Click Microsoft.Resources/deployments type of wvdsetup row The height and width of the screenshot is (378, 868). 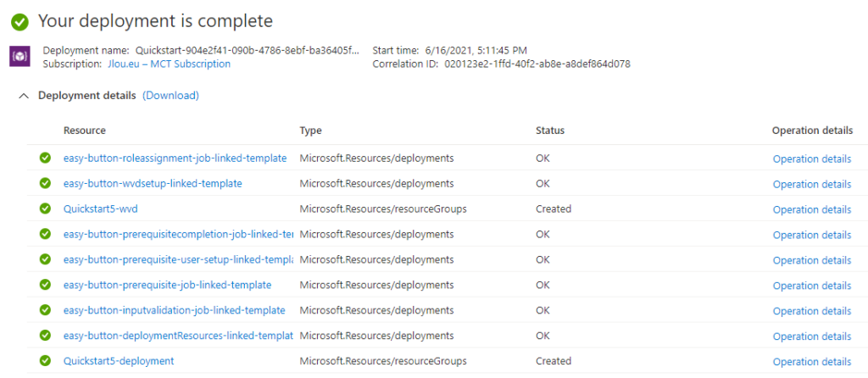click(x=377, y=184)
